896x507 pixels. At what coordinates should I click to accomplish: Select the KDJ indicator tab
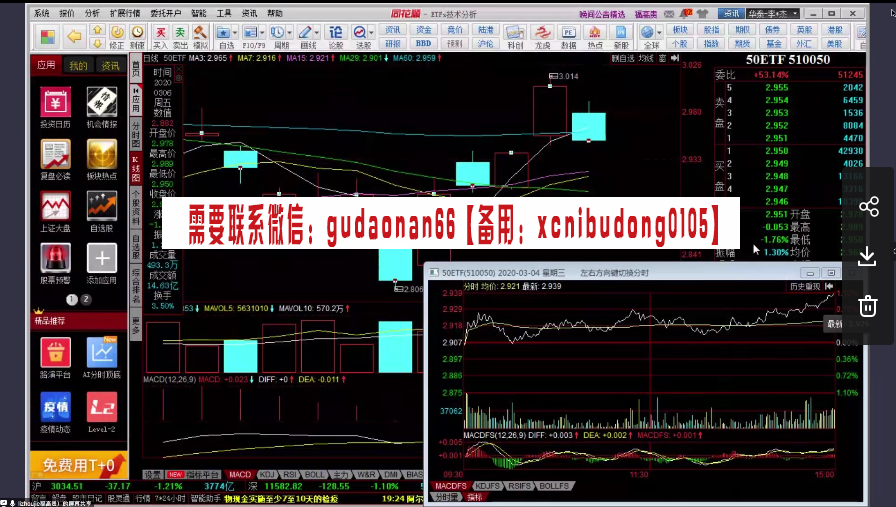267,474
